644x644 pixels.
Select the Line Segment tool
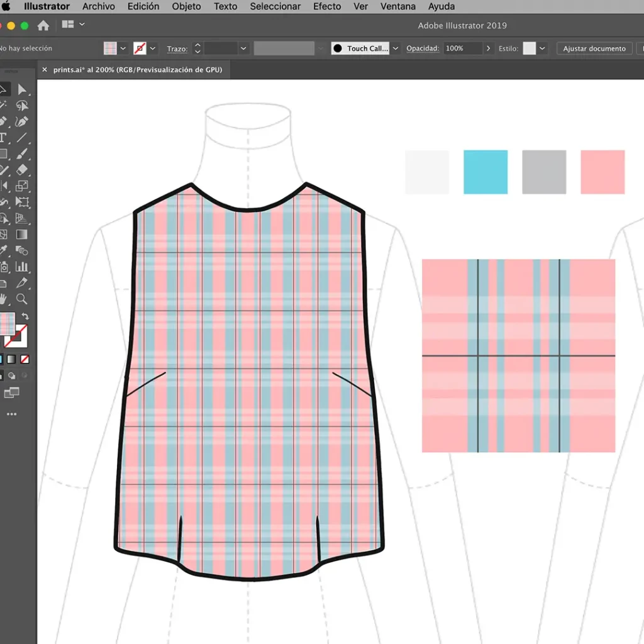click(x=22, y=138)
